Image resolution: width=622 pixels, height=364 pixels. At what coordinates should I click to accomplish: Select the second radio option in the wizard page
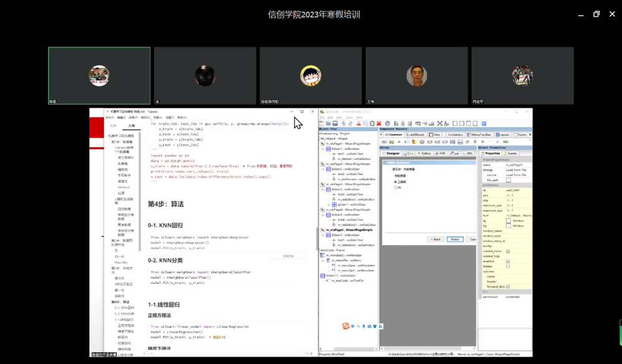pyautogui.click(x=395, y=187)
